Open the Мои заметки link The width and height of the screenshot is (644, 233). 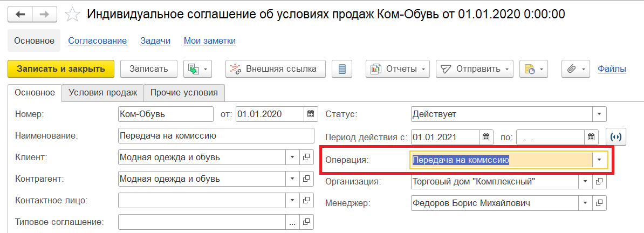point(210,40)
